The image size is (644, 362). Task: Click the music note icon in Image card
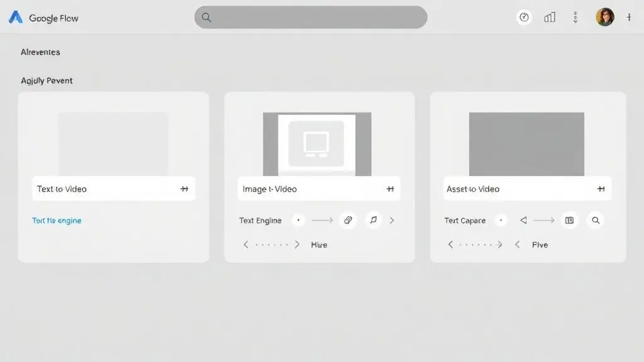[374, 221]
